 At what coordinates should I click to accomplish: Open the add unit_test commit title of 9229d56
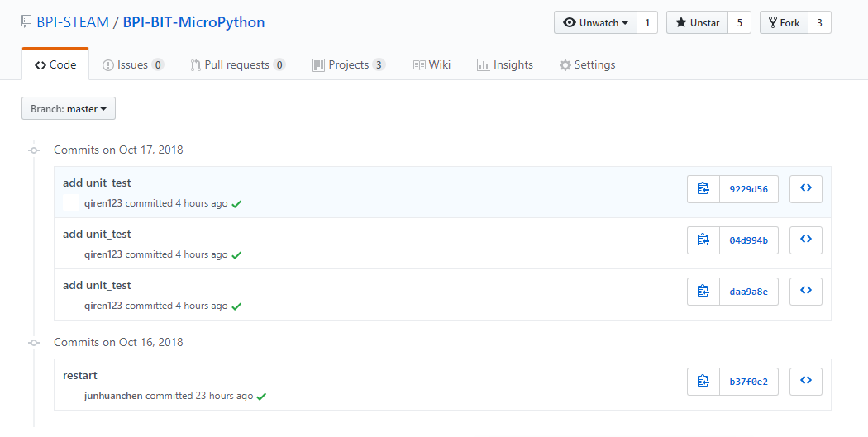(x=97, y=183)
